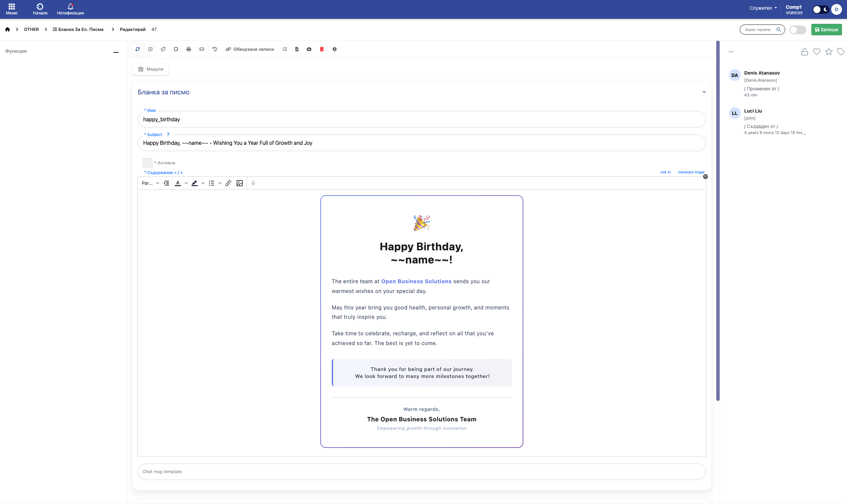
Task: Click the envelope send email icon
Action: click(202, 49)
